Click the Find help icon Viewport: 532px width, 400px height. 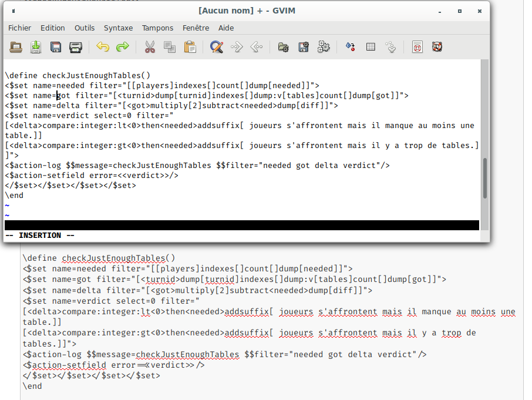pyautogui.click(x=437, y=46)
